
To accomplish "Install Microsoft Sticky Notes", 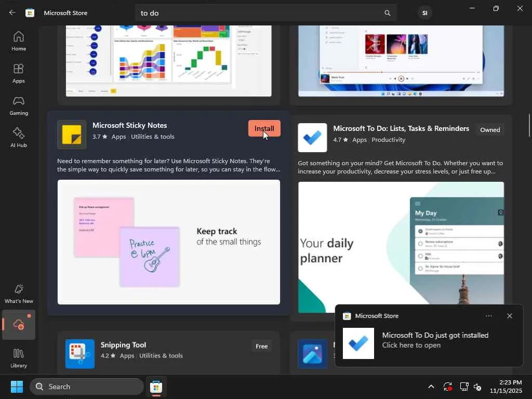I will click(x=264, y=129).
